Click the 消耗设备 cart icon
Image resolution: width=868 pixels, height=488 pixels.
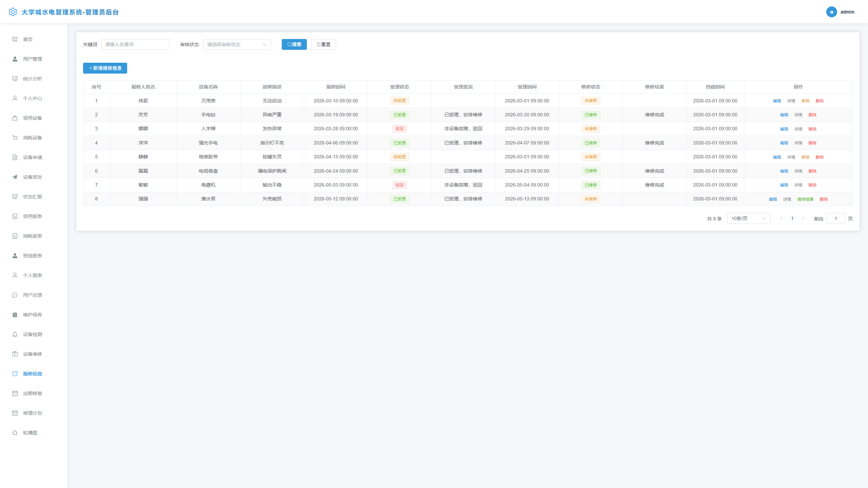[x=15, y=138]
